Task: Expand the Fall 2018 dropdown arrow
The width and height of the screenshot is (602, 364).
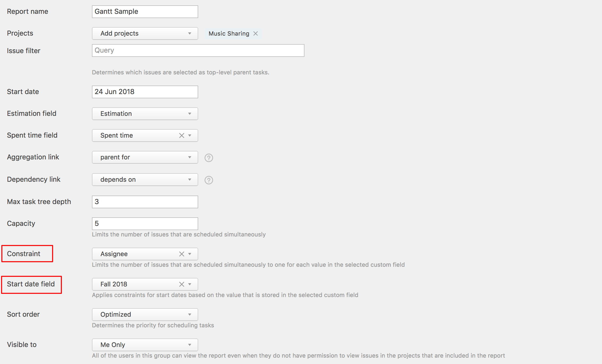Action: click(190, 284)
